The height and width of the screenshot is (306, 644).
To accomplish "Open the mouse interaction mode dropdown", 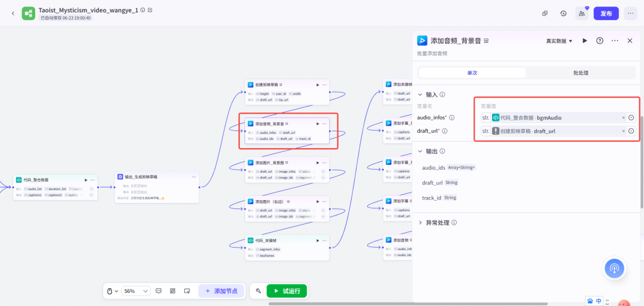I will [113, 291].
